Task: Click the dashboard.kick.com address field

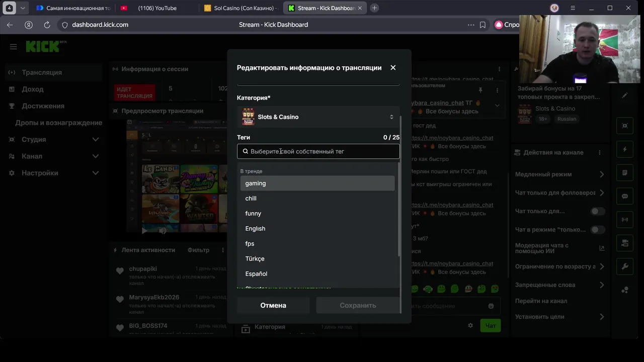Action: coord(100,25)
